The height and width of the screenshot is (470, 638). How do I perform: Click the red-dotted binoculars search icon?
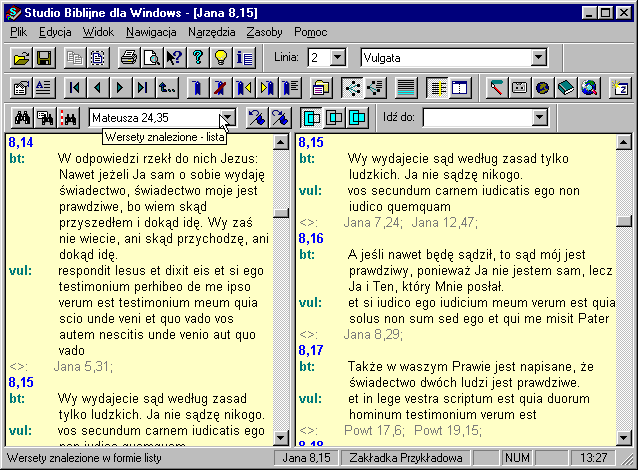(x=68, y=118)
